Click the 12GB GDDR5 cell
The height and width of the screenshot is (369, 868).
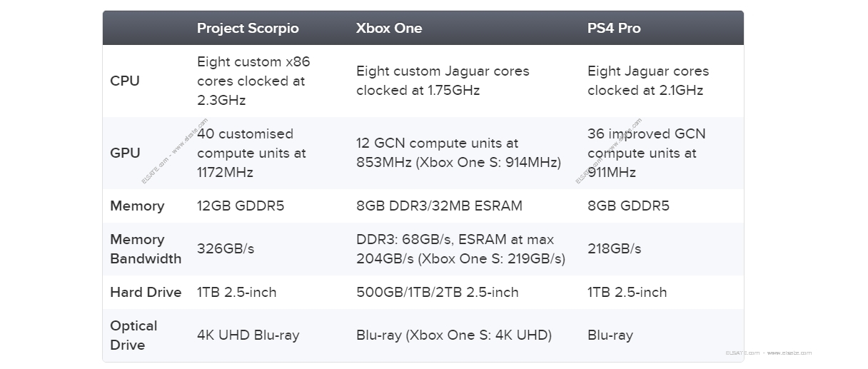241,206
